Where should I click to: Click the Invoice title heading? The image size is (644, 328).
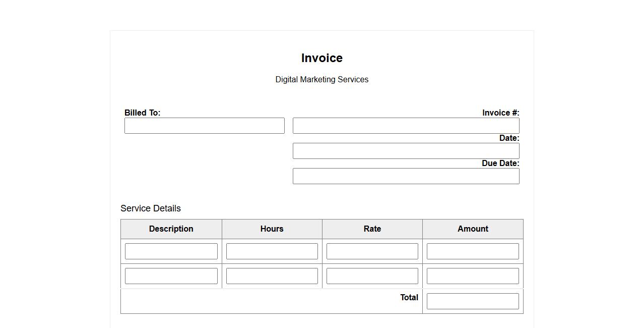pos(322,58)
